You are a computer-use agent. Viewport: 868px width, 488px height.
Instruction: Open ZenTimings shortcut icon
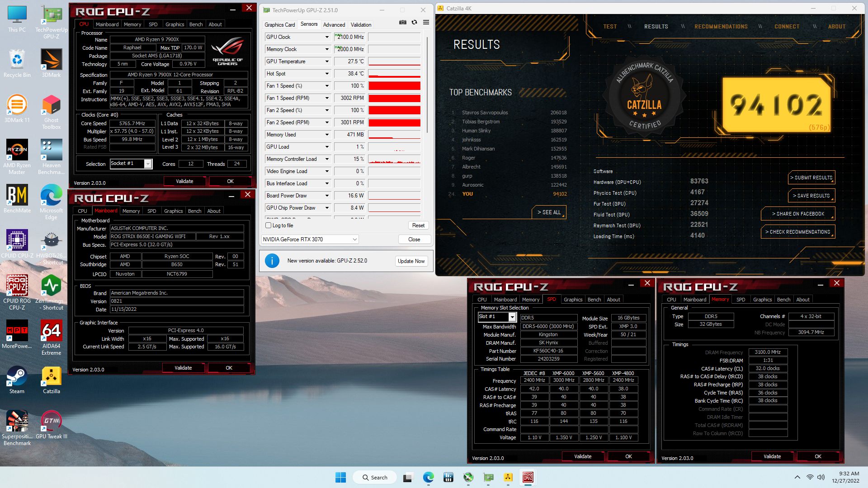point(51,293)
